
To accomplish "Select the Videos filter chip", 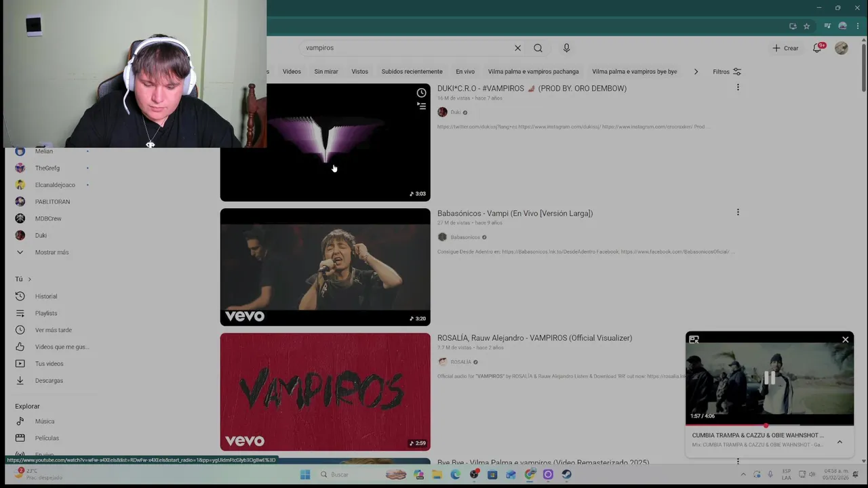I will pos(292,72).
